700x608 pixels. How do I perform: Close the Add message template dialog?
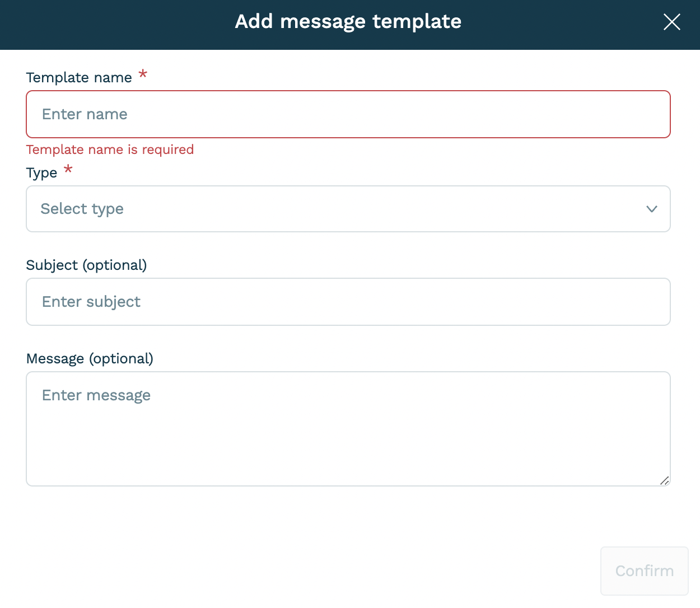671,22
